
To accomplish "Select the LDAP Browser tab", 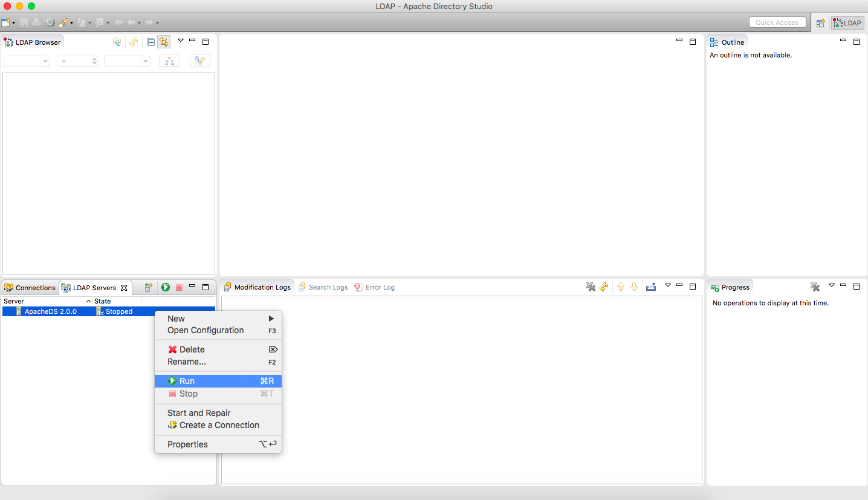I will [x=33, y=42].
